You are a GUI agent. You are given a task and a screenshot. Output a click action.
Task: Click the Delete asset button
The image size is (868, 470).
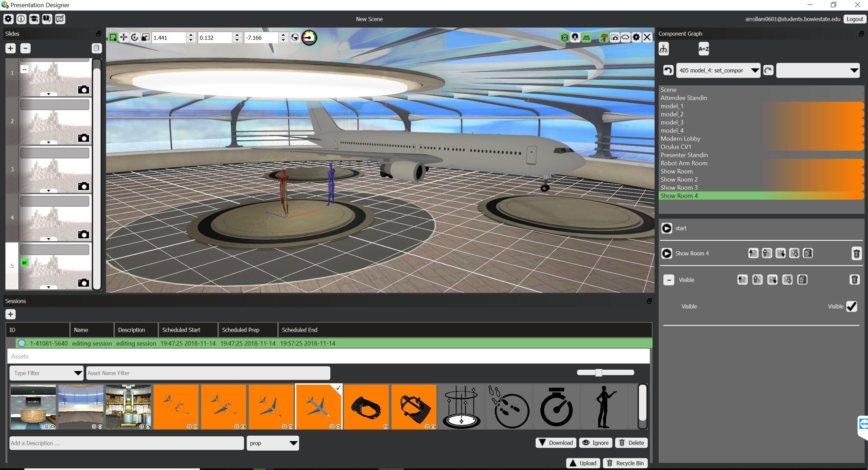coord(631,443)
